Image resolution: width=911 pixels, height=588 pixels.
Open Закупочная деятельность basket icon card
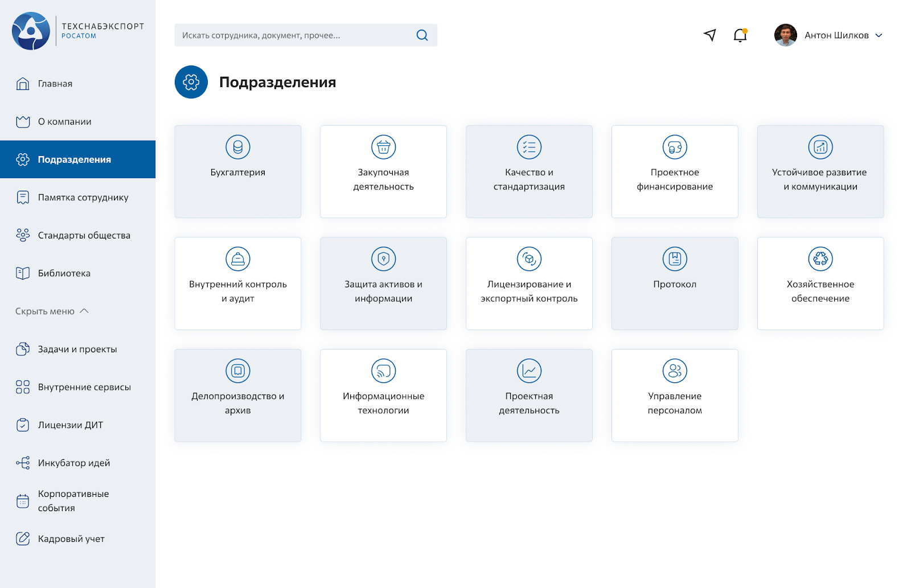pyautogui.click(x=383, y=171)
